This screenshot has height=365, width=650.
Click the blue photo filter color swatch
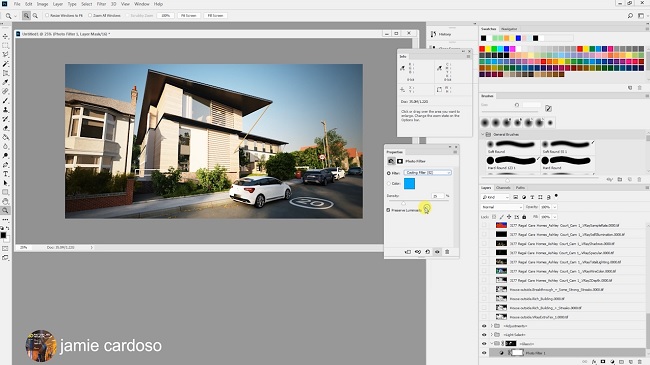coord(409,183)
